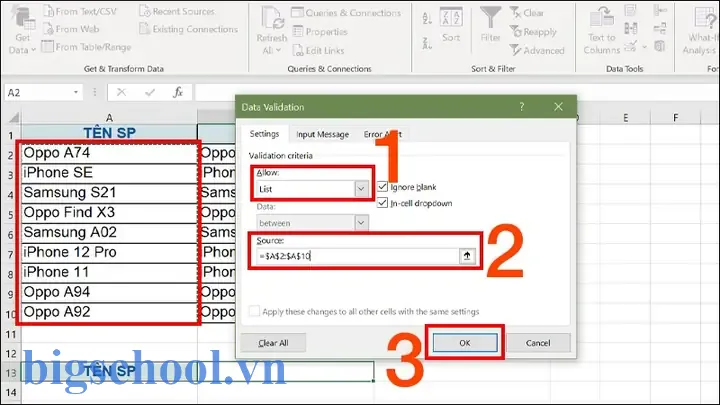The width and height of the screenshot is (720, 405).
Task: Select cell with iPhone 11
Action: tap(109, 272)
